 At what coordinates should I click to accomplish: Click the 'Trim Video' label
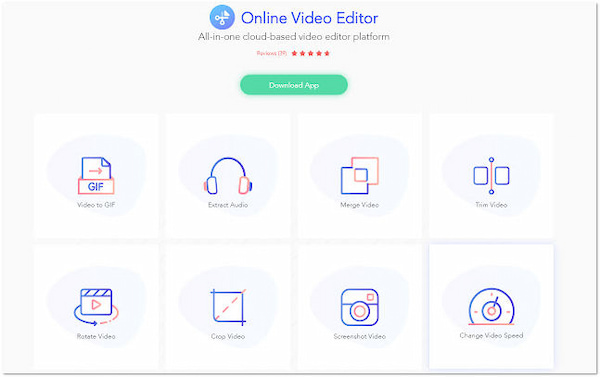(491, 205)
